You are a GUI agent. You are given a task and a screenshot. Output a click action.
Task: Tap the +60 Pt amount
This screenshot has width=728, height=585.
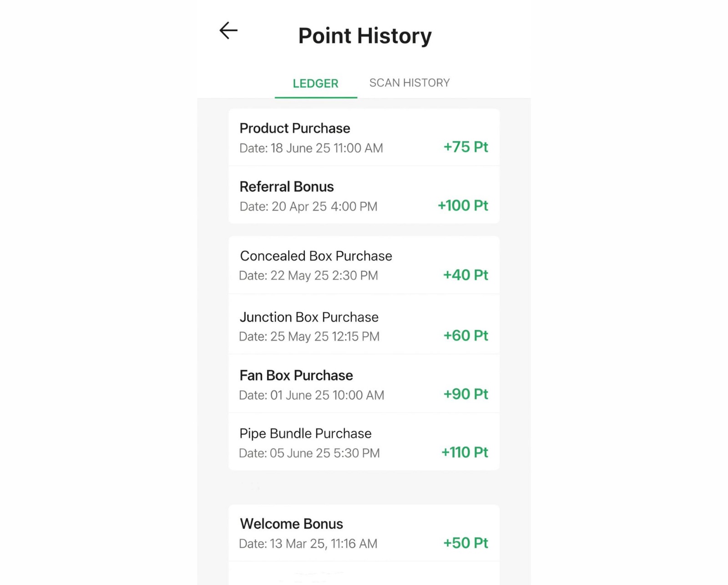click(x=465, y=336)
